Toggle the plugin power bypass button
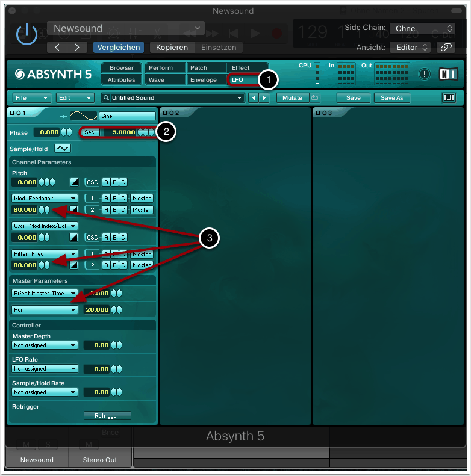The height and width of the screenshot is (476, 471). pos(27,34)
